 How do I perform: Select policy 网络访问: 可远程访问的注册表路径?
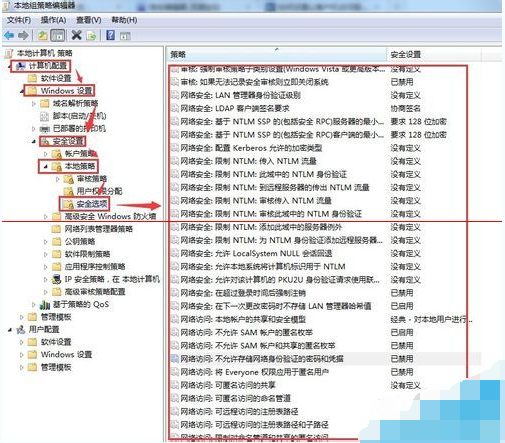tap(239, 412)
